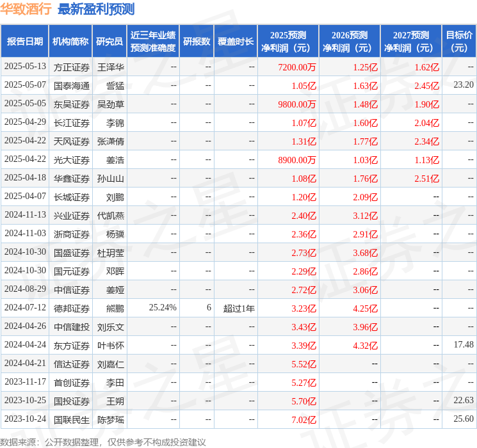The height and width of the screenshot is (448, 477).
Task: Select the 超过1年 coverage duration cell
Action: [239, 308]
